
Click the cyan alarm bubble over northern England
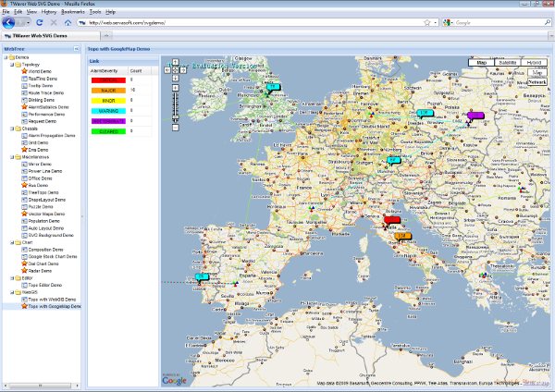click(273, 87)
